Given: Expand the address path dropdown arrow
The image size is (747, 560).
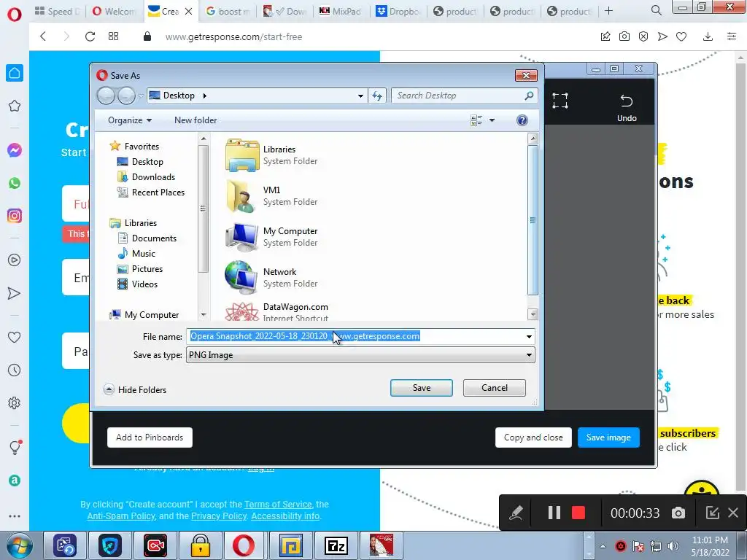Looking at the screenshot, I should 360,96.
